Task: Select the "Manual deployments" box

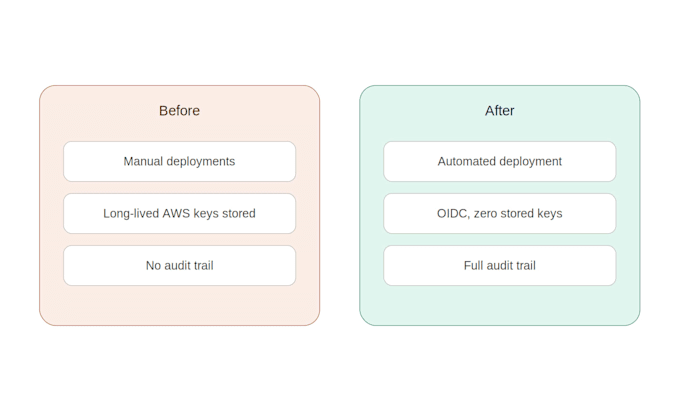Action: tap(180, 161)
